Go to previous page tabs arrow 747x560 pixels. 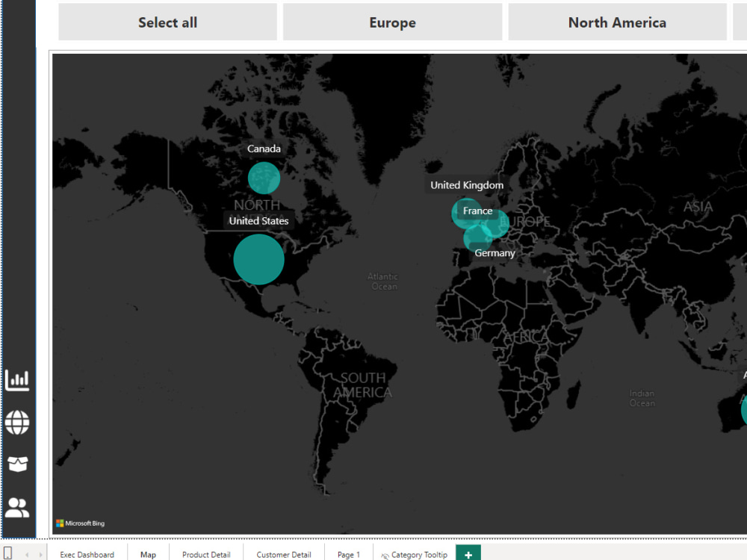(x=27, y=555)
